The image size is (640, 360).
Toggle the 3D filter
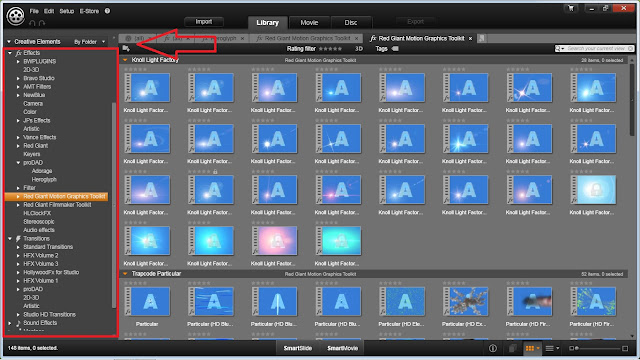click(358, 49)
